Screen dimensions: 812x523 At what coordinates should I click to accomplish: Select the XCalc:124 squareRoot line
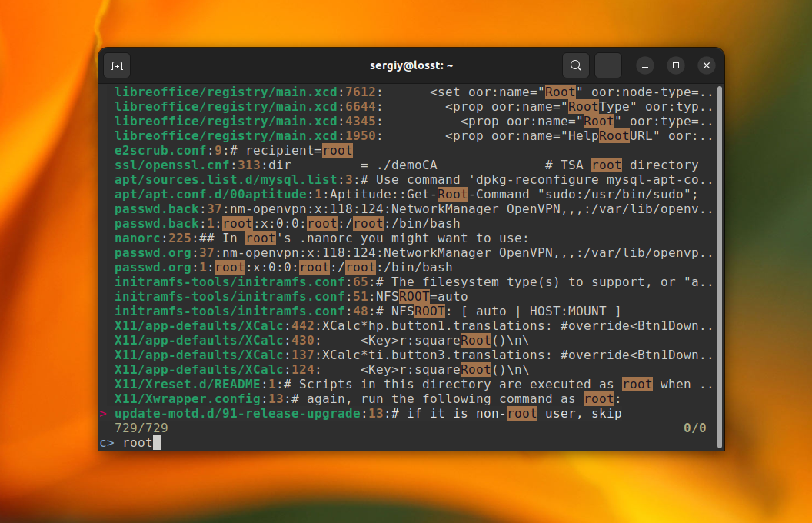[x=321, y=370]
